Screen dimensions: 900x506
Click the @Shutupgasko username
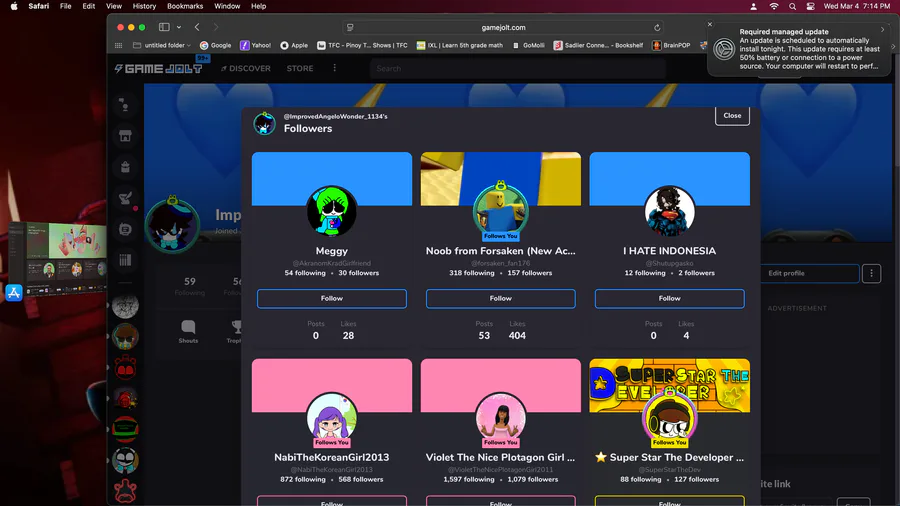coord(669,263)
